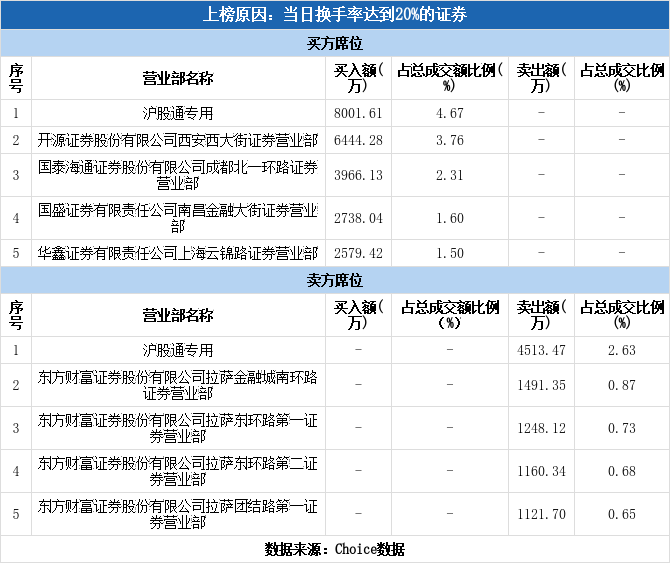Screen dimensions: 670x563
Task: Click the percentage 4.67
Action: (450, 113)
